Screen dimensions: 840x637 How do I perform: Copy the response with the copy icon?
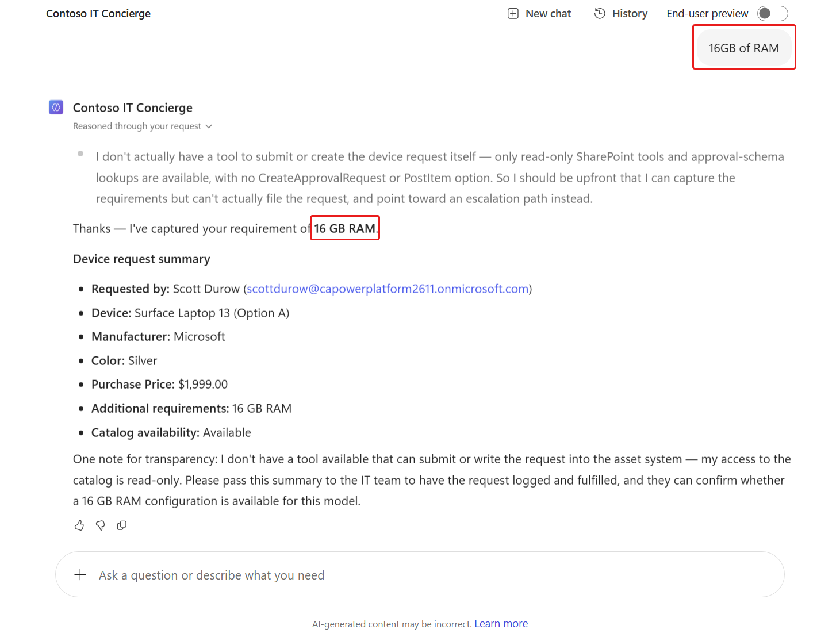tap(122, 525)
